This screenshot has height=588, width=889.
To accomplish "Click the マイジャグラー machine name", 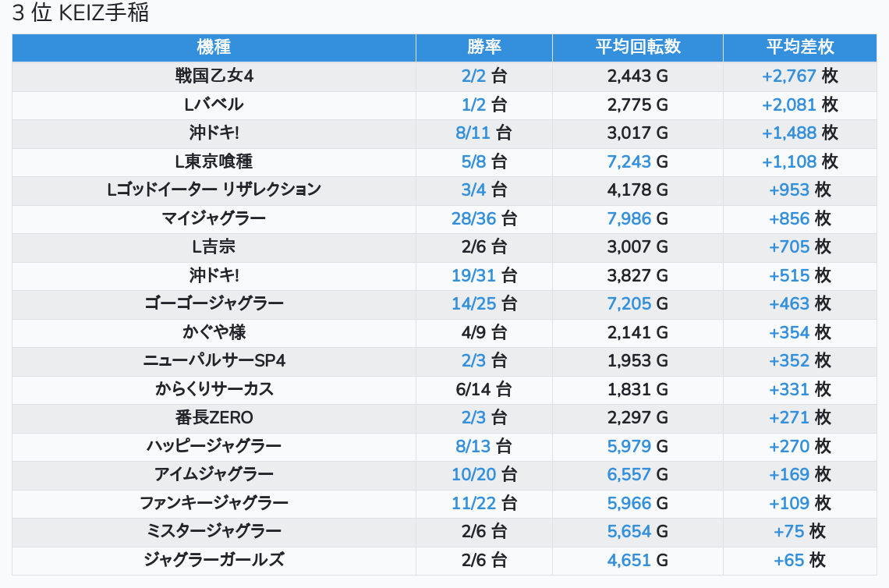I will 214,218.
